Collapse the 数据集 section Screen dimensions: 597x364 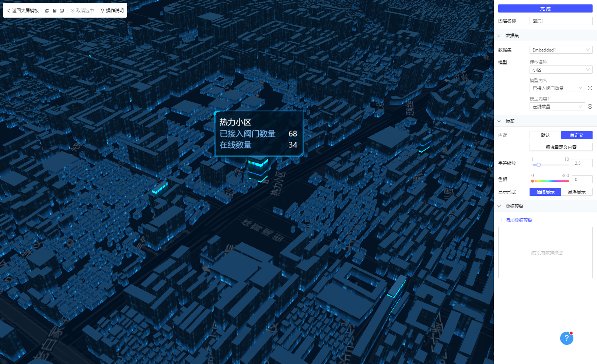pyautogui.click(x=499, y=36)
